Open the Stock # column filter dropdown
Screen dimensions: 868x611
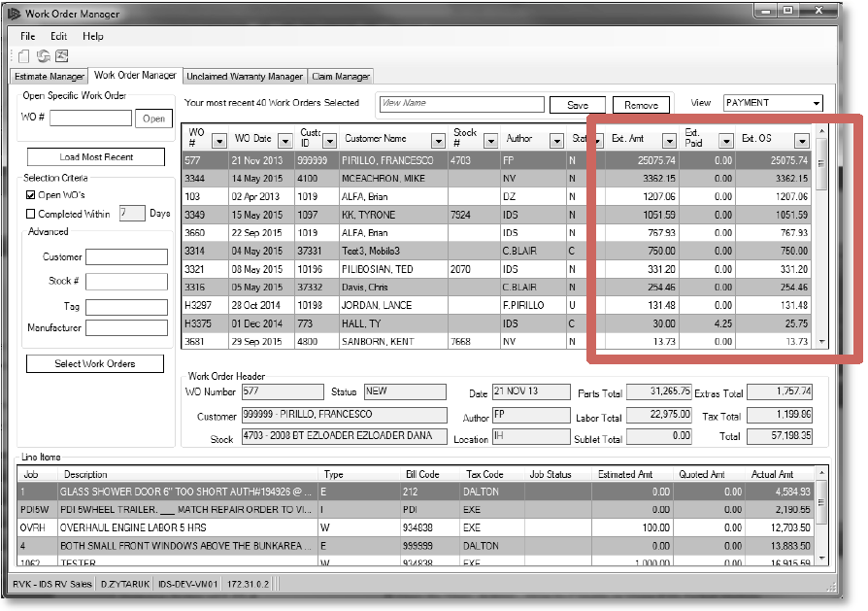coord(490,142)
